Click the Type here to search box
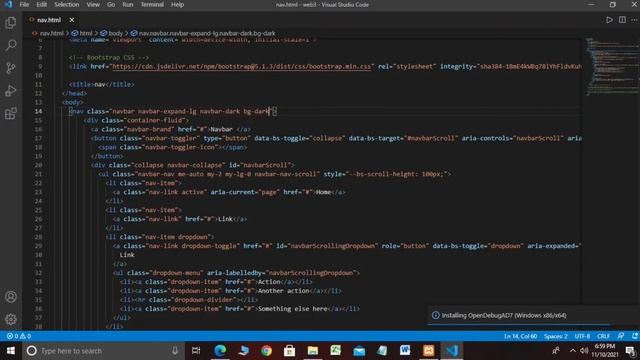 pos(103,351)
